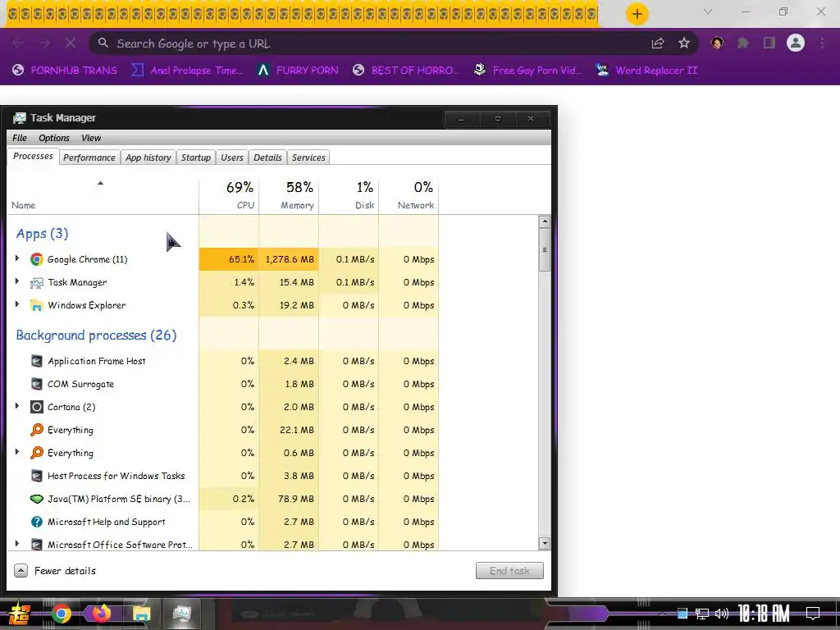Screen dimensions: 840x630
Task: Expand the Task Manager process row
Action: (17, 281)
